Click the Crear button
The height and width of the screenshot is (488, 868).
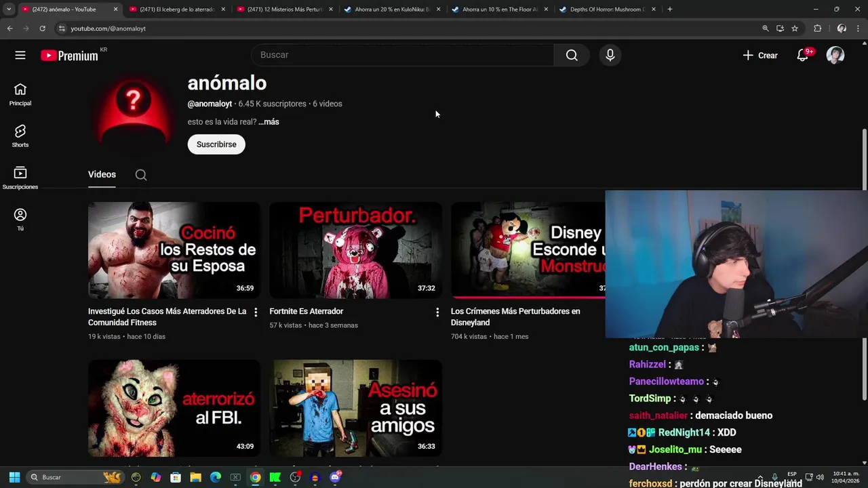pos(760,56)
